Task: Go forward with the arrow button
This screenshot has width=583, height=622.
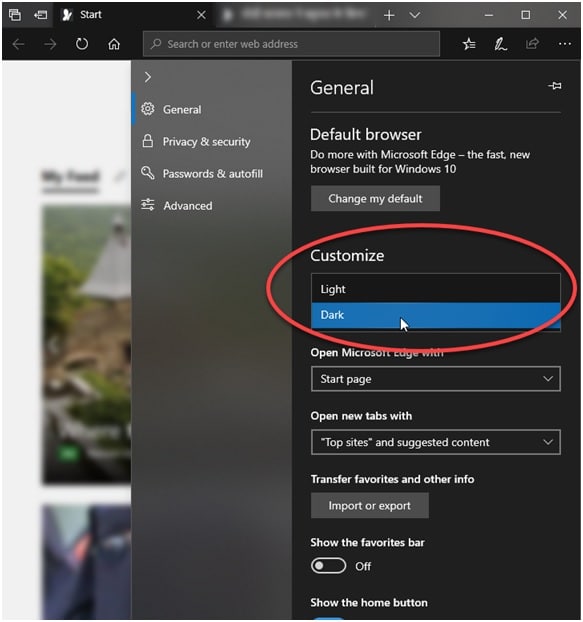Action: [50, 44]
